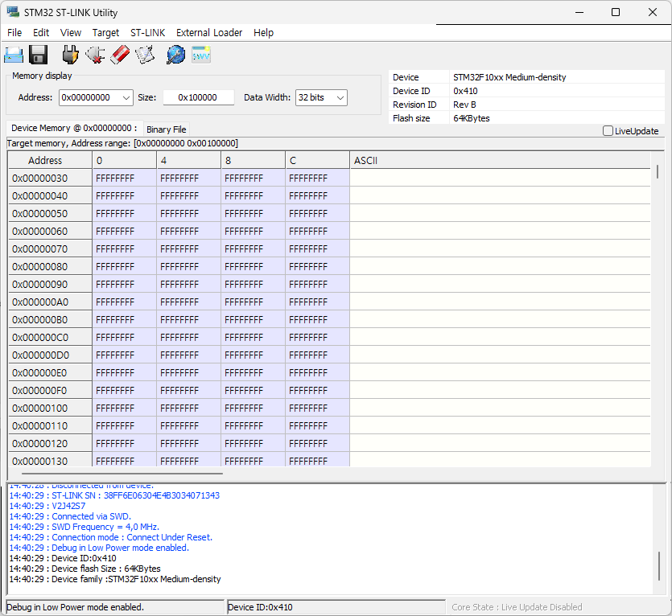Click the Connected via SWD log line
Screen dimensions: 672x616
tap(70, 516)
